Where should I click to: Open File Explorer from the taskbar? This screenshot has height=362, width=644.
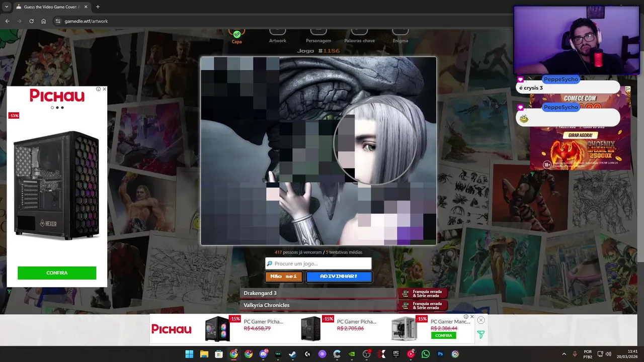coord(204,354)
